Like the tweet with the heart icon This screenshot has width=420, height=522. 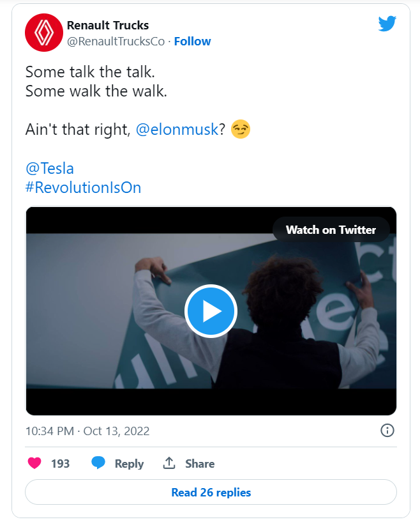pos(34,463)
